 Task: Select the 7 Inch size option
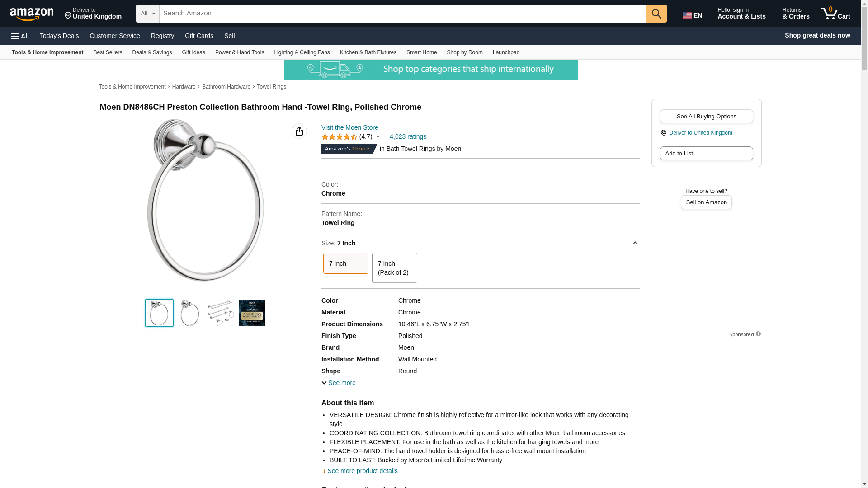345,263
